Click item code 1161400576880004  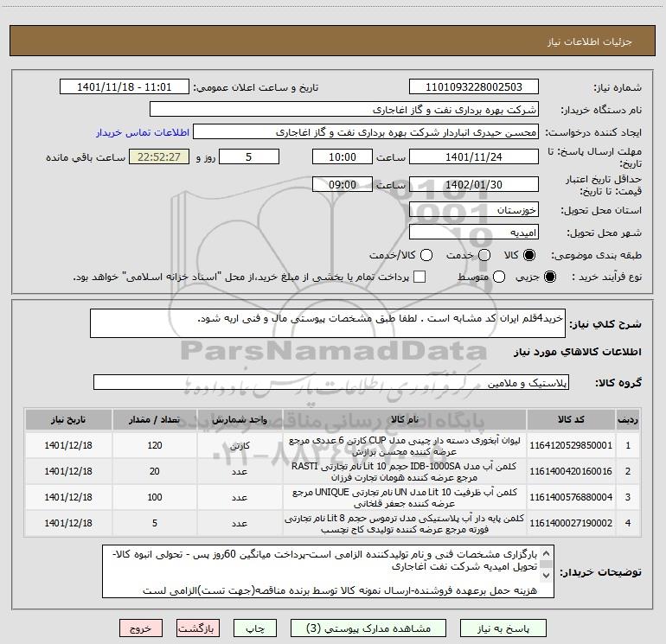[571, 497]
